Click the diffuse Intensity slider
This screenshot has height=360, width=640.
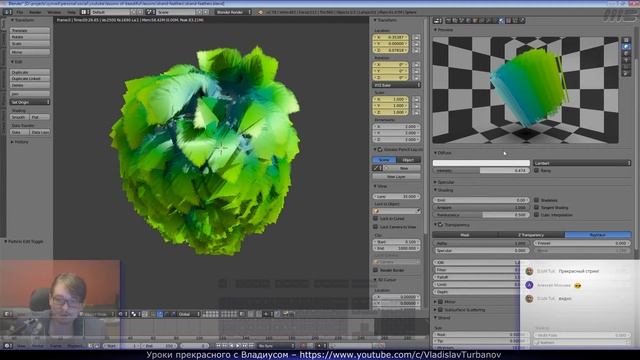481,171
